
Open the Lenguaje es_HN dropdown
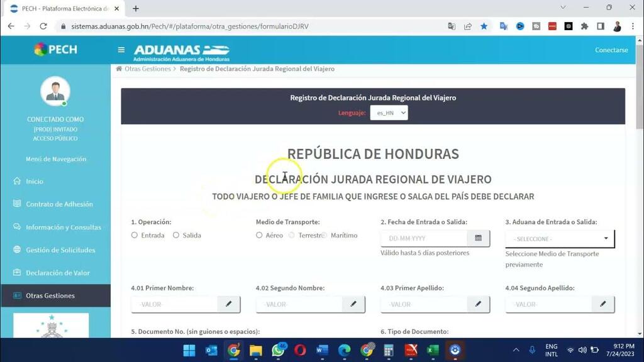pyautogui.click(x=389, y=113)
